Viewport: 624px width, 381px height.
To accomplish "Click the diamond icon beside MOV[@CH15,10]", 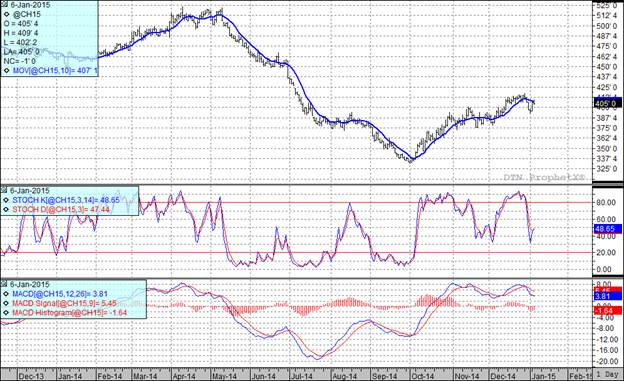I will [x=7, y=70].
